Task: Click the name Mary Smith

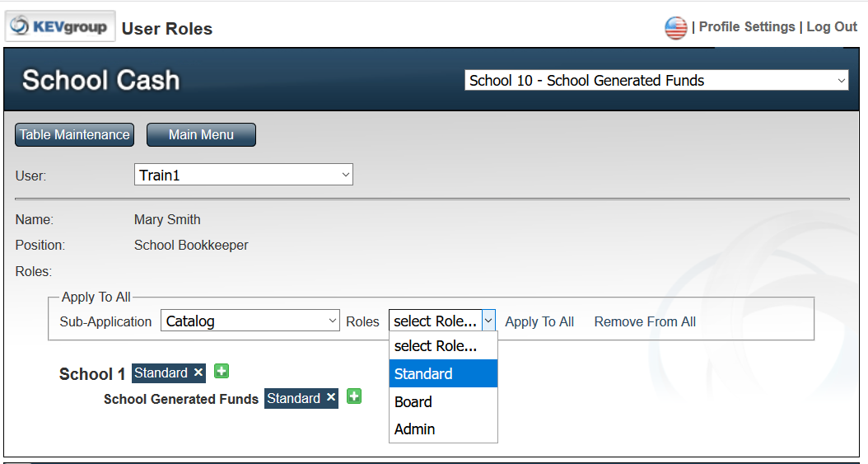Action: pyautogui.click(x=167, y=219)
